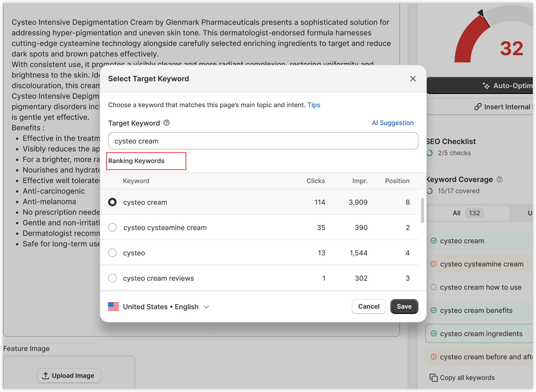Click the Position column header
The height and width of the screenshot is (392, 536).
[397, 181]
